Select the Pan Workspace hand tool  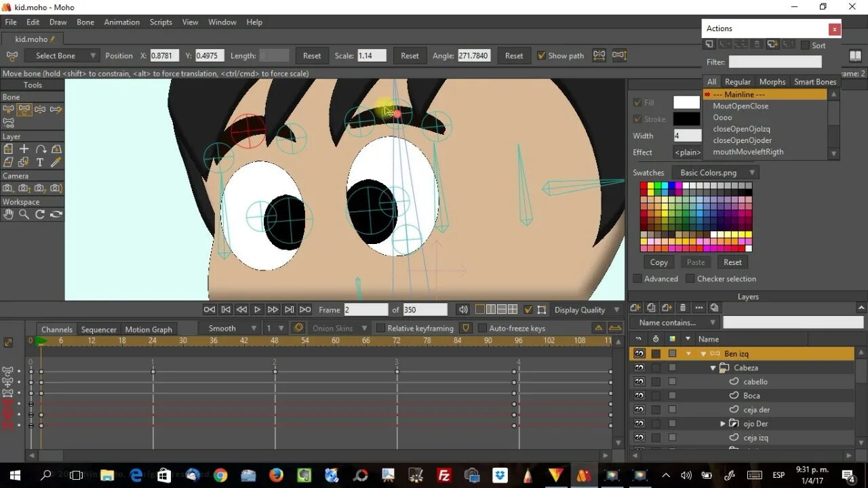pos(8,214)
